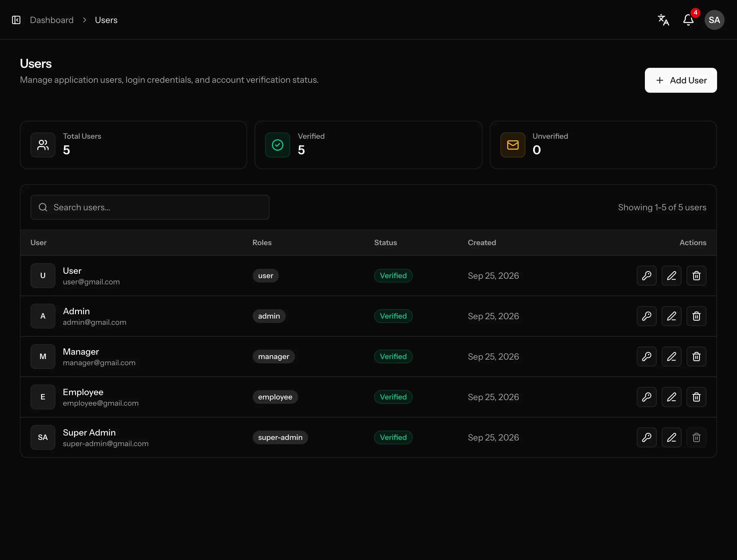Screen dimensions: 737x560
Task: Click the Total Users people icon
Action: point(43,145)
